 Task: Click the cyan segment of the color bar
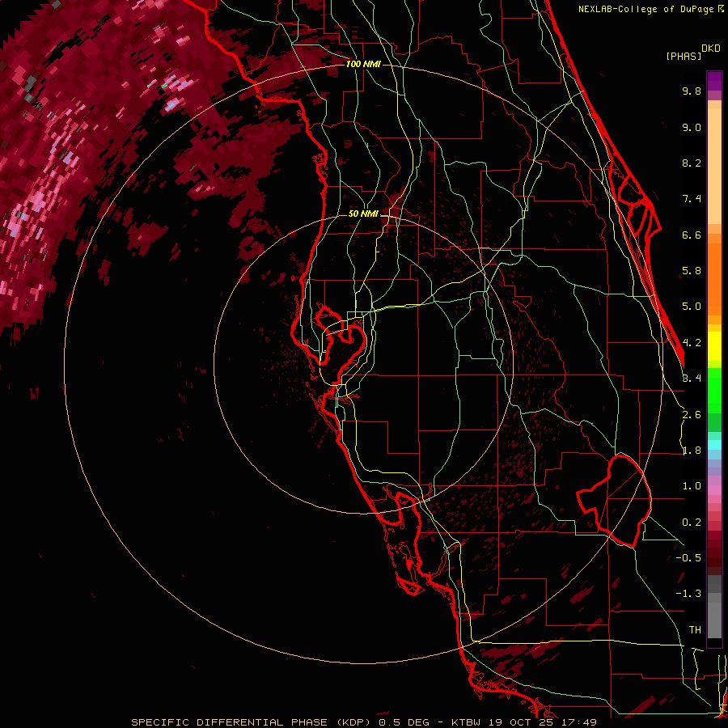pyautogui.click(x=714, y=444)
